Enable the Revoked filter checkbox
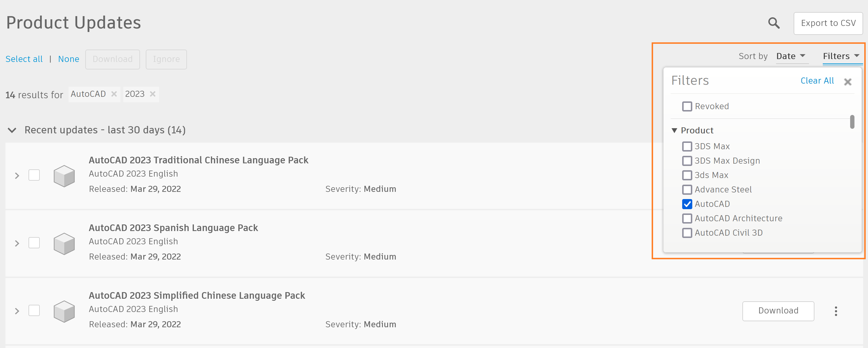The width and height of the screenshot is (868, 348). pyautogui.click(x=687, y=107)
